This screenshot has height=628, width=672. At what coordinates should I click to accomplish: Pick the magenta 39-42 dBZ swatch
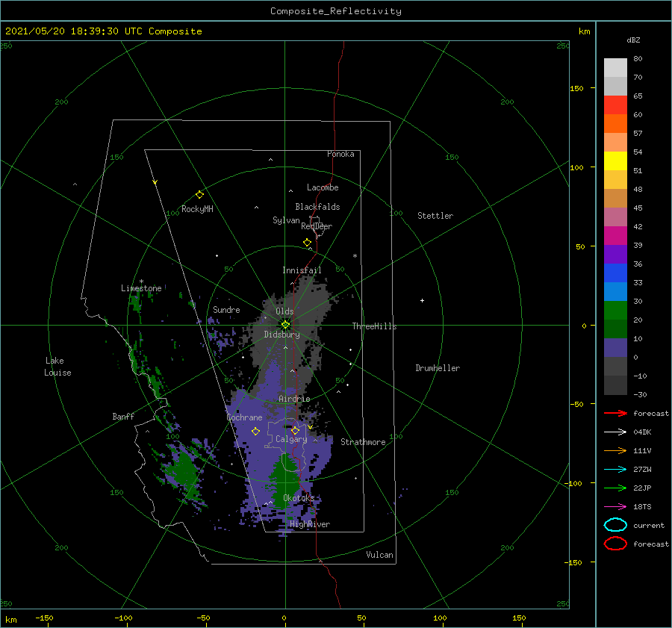click(x=615, y=236)
